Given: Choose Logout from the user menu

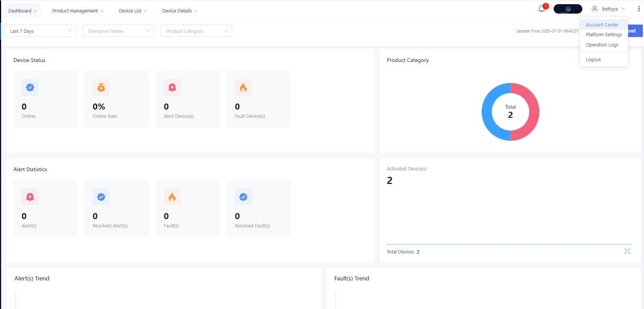Looking at the screenshot, I should tap(593, 60).
